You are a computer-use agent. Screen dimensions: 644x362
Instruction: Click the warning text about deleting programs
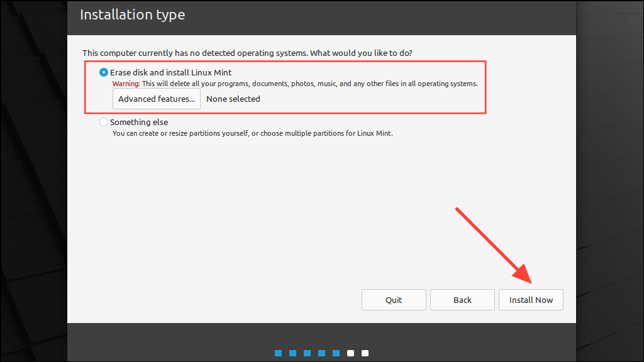click(294, 84)
